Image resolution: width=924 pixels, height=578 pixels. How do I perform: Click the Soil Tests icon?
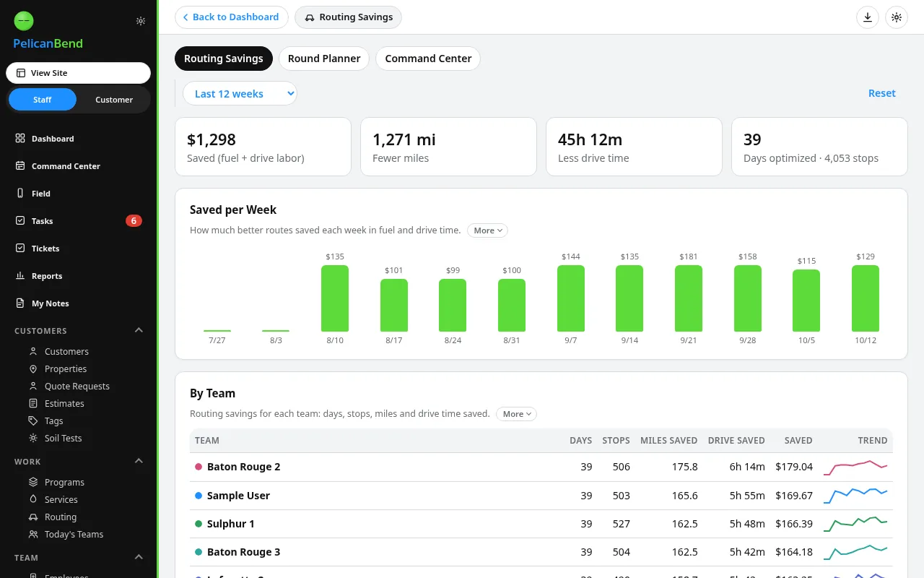click(33, 439)
